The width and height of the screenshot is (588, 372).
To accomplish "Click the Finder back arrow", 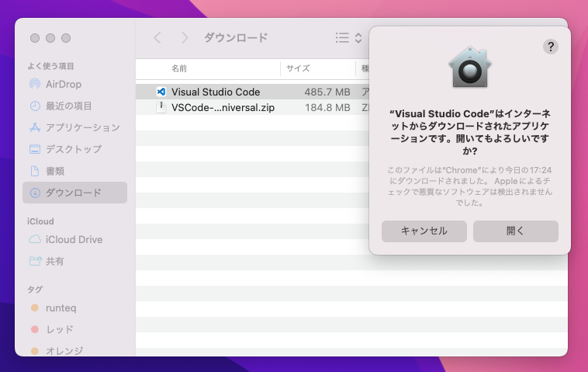I will 157,37.
